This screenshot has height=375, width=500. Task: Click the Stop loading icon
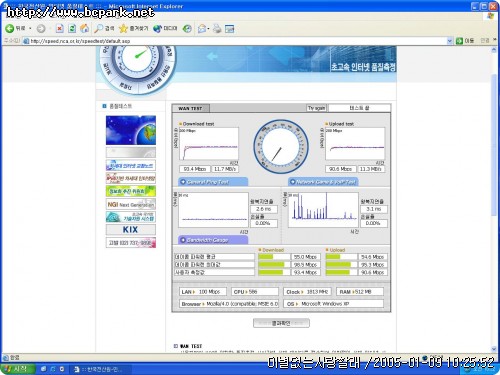(60, 29)
